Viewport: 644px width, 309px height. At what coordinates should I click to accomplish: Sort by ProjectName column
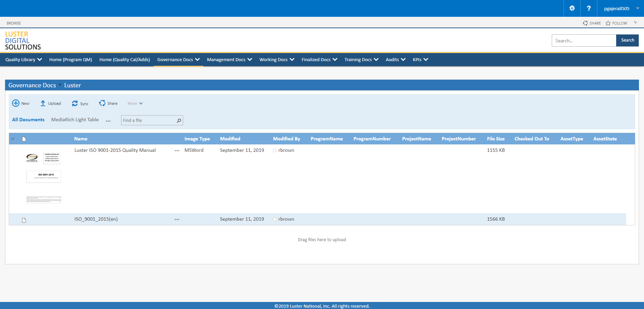pyautogui.click(x=417, y=139)
